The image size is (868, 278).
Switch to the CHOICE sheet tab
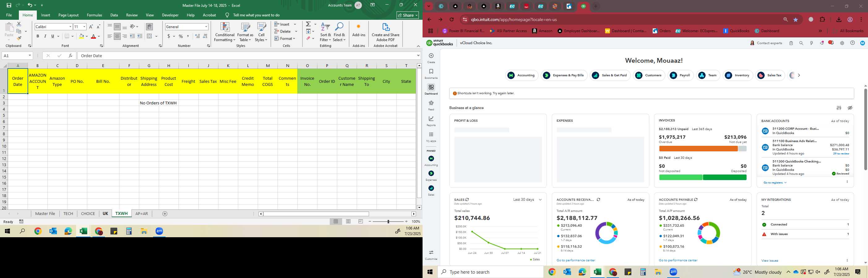pyautogui.click(x=88, y=214)
